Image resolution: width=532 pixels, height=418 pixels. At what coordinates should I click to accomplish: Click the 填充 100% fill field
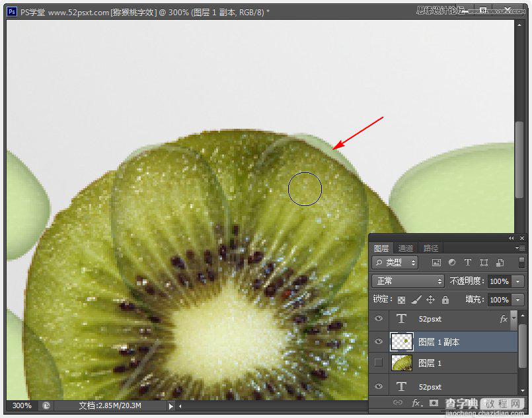point(499,300)
